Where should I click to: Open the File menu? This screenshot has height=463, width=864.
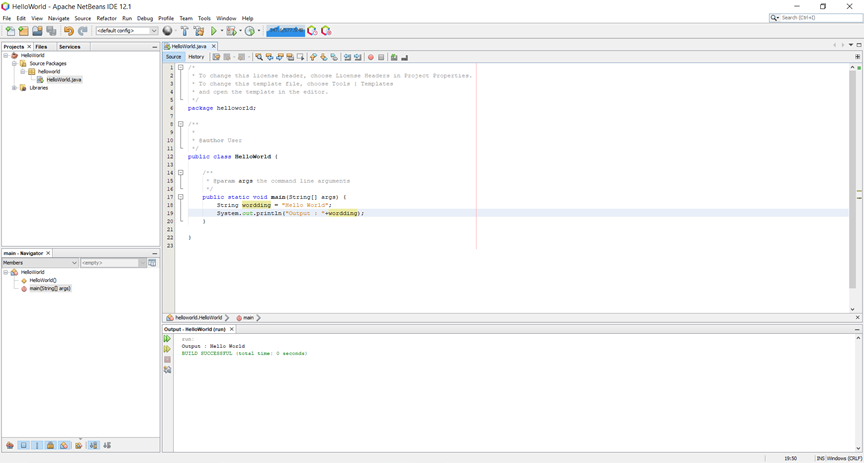pos(7,18)
